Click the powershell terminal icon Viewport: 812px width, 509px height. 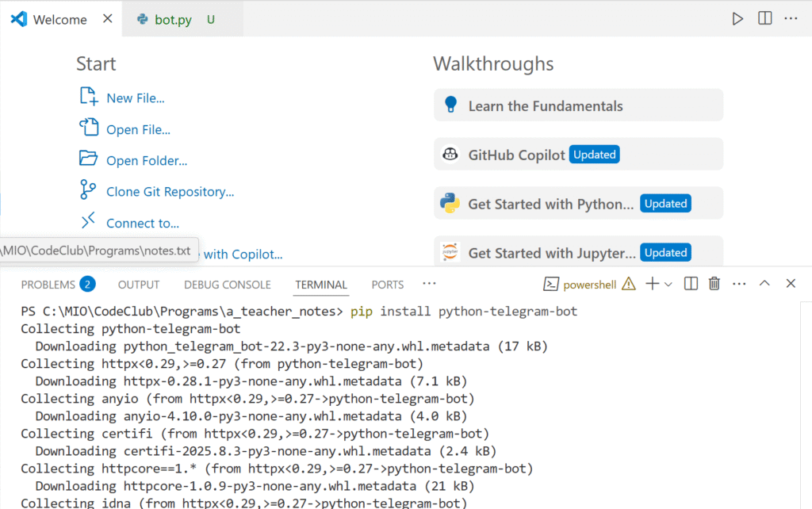551,284
